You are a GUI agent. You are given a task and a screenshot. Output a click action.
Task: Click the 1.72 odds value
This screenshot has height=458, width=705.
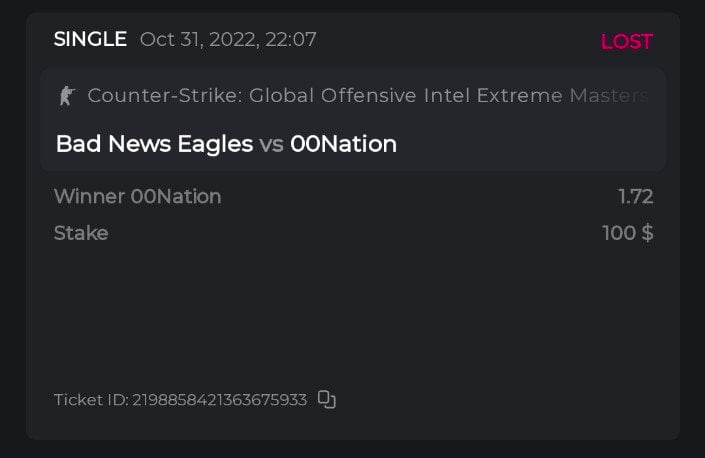(x=635, y=197)
